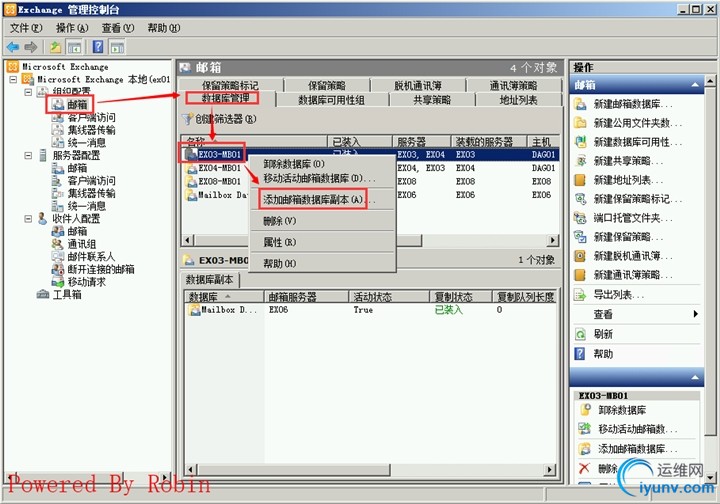Click the Forward arrow toolbar icon

coord(30,47)
